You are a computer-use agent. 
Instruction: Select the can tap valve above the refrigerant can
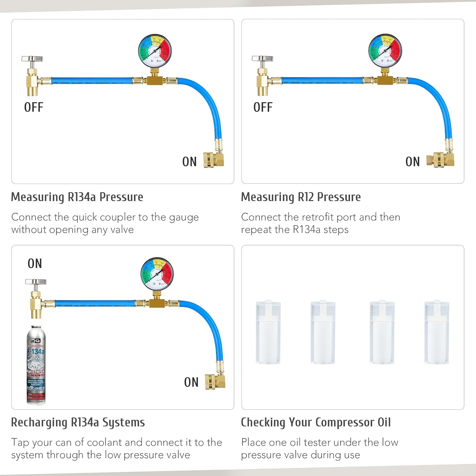36,298
